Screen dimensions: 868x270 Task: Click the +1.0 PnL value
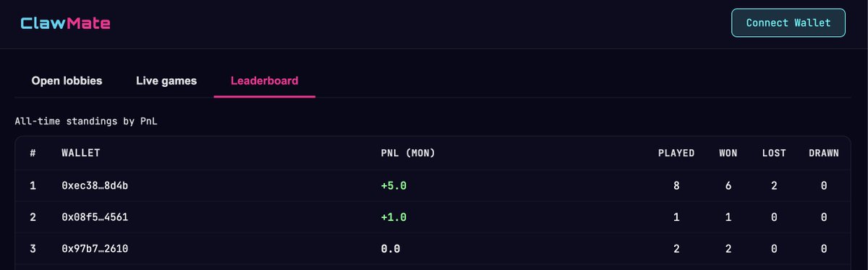pyautogui.click(x=394, y=217)
